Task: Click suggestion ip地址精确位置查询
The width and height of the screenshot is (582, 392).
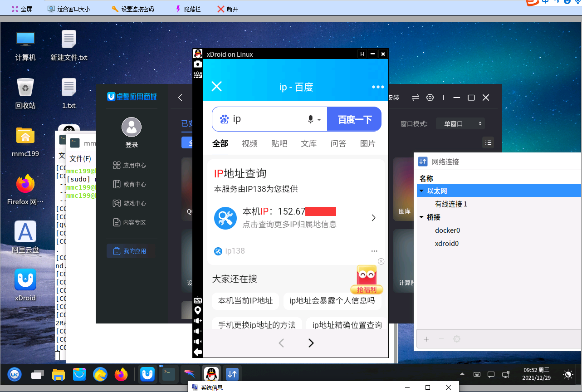Action: 347,325
